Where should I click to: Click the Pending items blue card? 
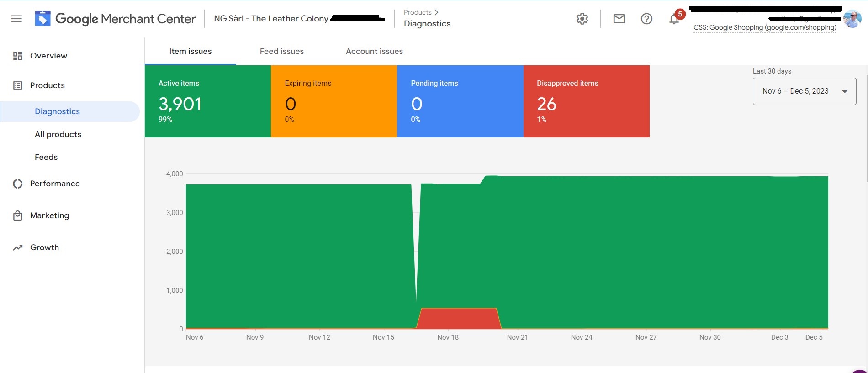(x=460, y=101)
